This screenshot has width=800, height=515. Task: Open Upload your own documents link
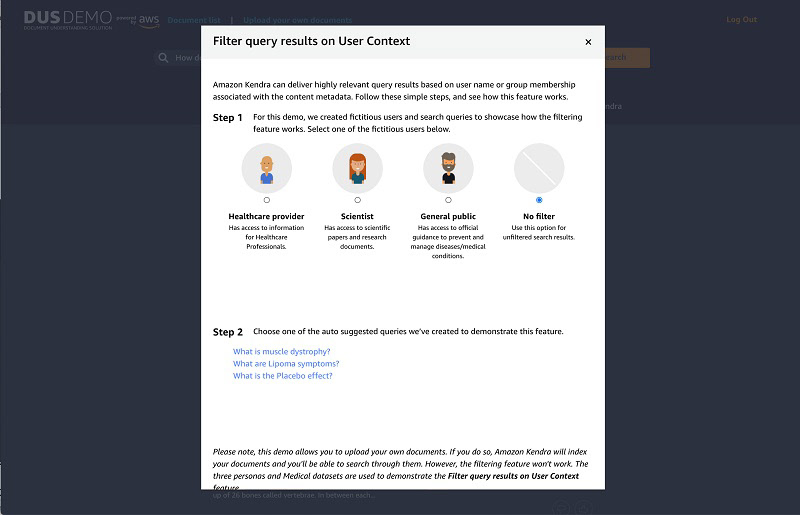pos(297,20)
